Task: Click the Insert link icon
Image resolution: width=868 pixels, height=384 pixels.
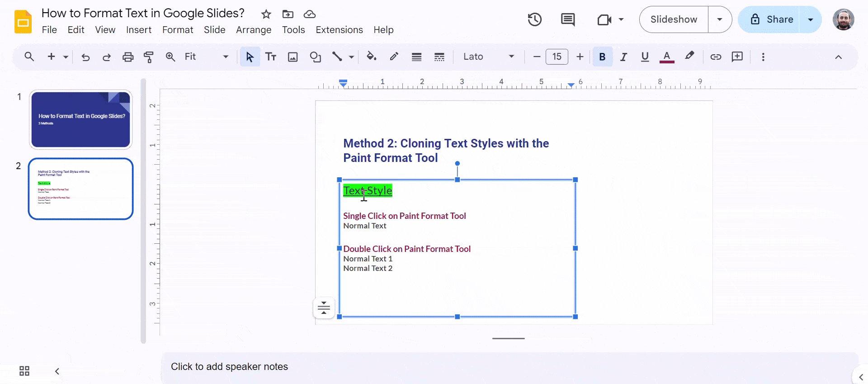Action: [715, 57]
